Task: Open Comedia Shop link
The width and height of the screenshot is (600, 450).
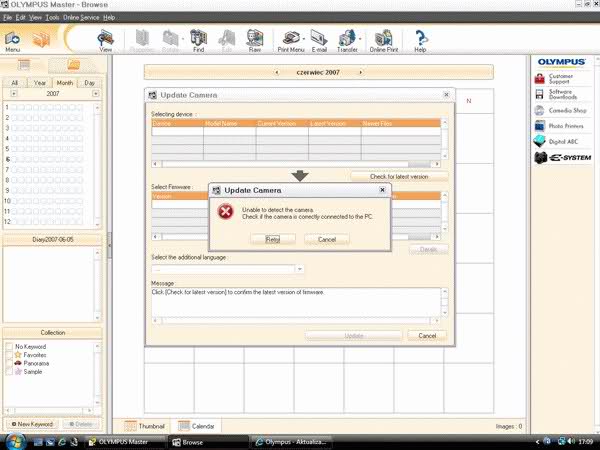Action: click(x=561, y=110)
